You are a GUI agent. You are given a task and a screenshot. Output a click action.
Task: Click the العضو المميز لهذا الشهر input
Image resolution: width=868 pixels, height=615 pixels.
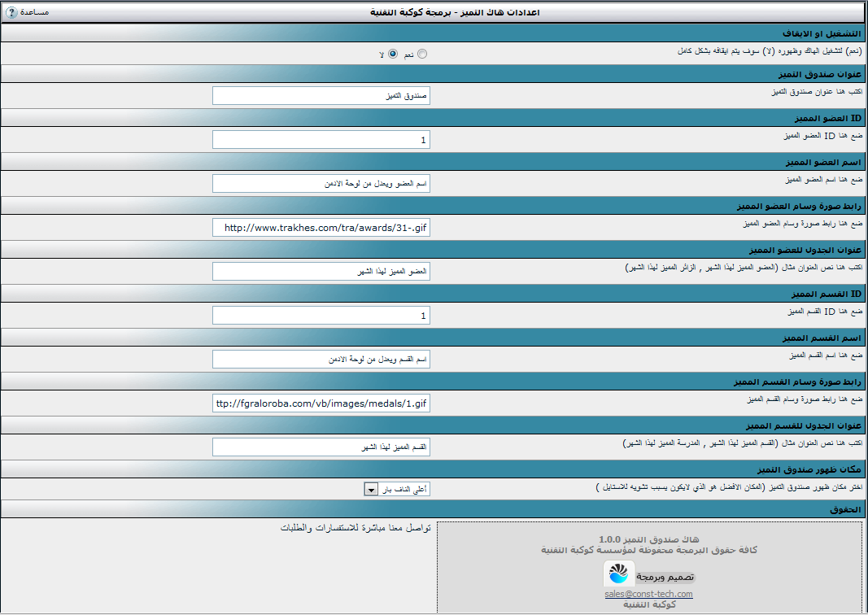[x=321, y=271]
